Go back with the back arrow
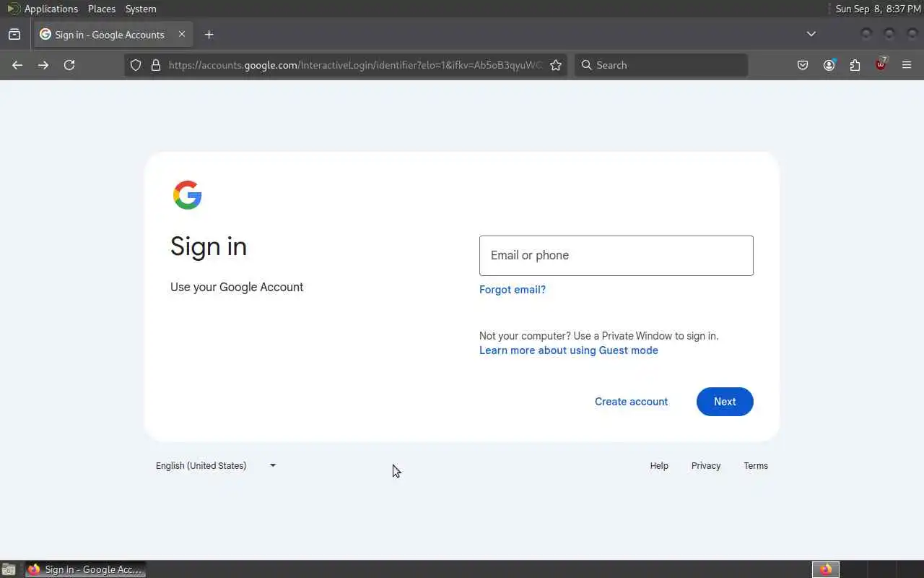Screen dimensions: 924x578 (17, 65)
